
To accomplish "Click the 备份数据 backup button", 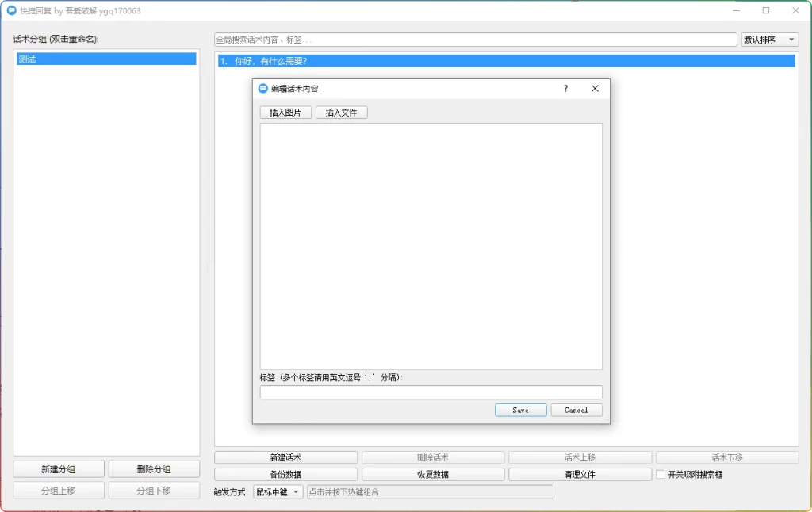I will (285, 474).
